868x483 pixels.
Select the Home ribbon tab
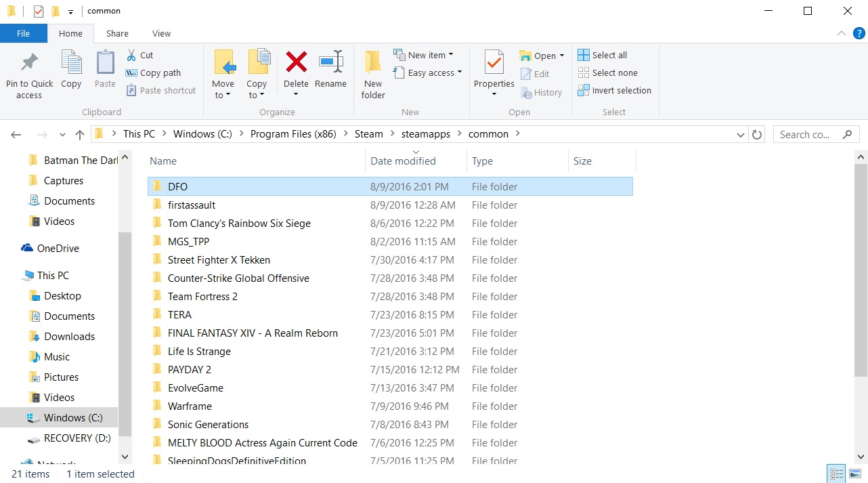70,33
